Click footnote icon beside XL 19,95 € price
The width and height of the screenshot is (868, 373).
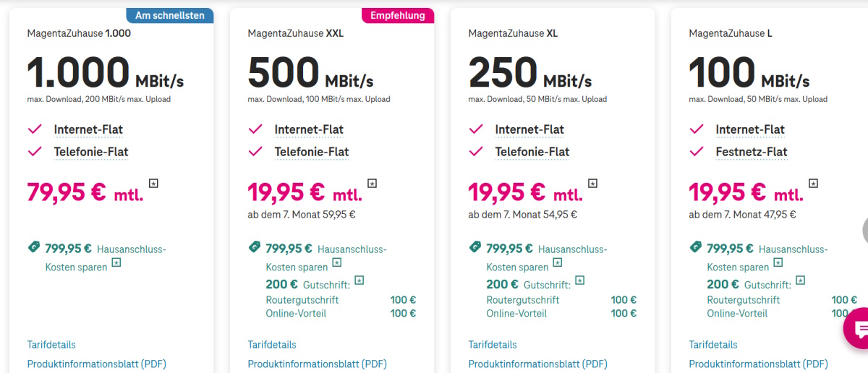click(592, 183)
